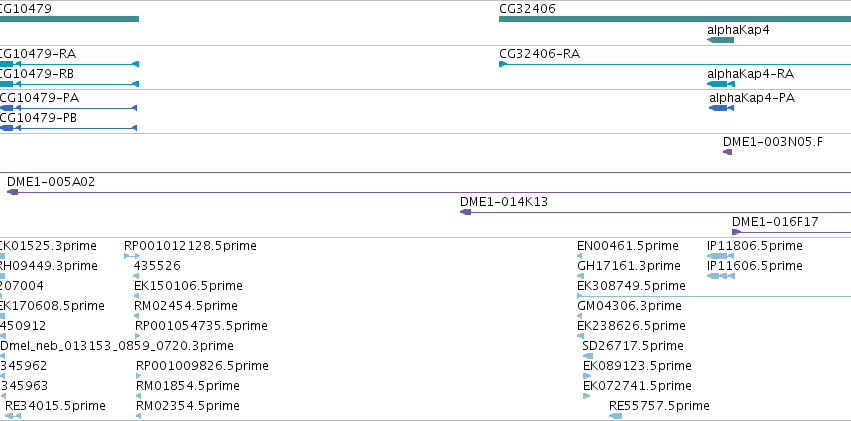Open the DME1-005A02 clone label

click(x=51, y=182)
